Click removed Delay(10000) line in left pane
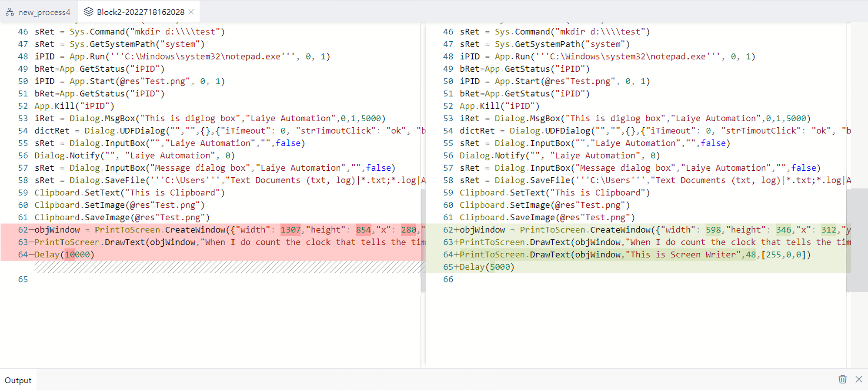 213,255
